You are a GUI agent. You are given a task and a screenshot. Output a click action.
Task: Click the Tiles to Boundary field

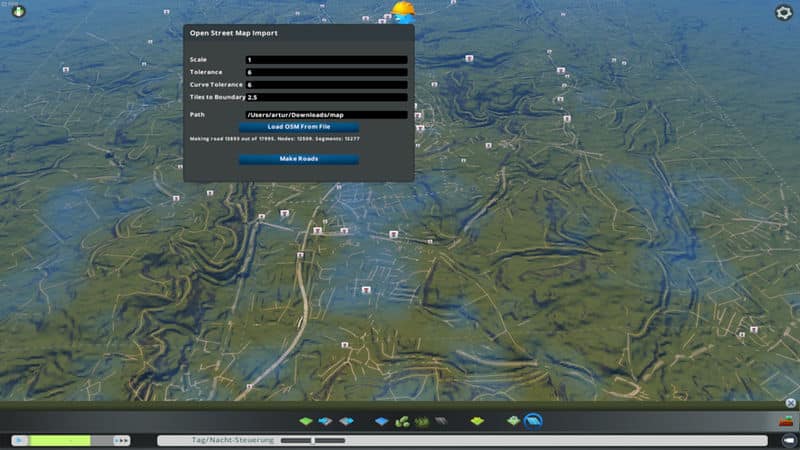(326, 97)
